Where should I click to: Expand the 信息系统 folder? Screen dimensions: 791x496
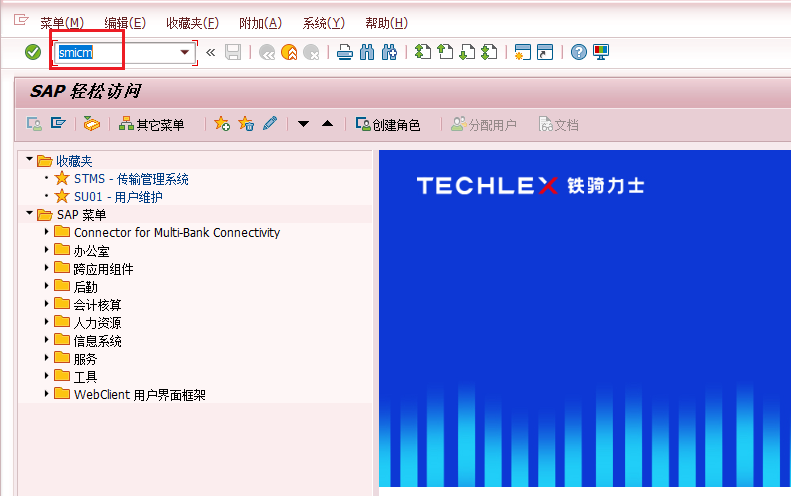[46, 340]
